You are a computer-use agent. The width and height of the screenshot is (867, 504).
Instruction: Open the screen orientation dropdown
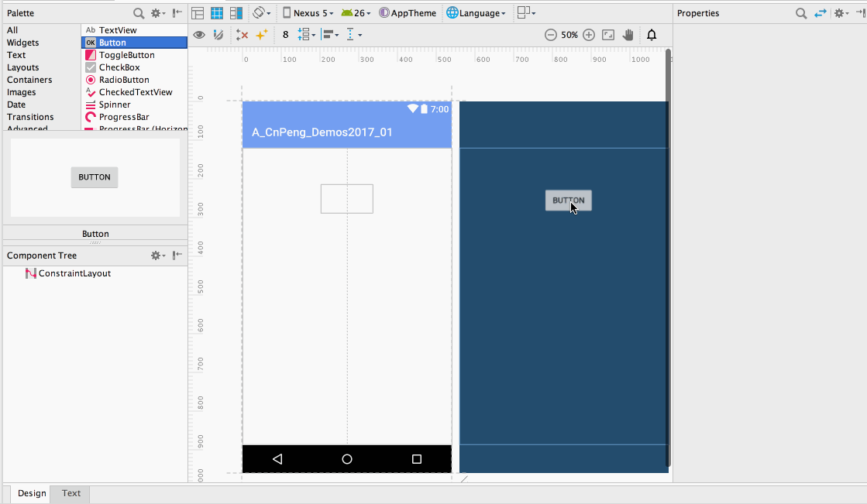[x=262, y=12]
